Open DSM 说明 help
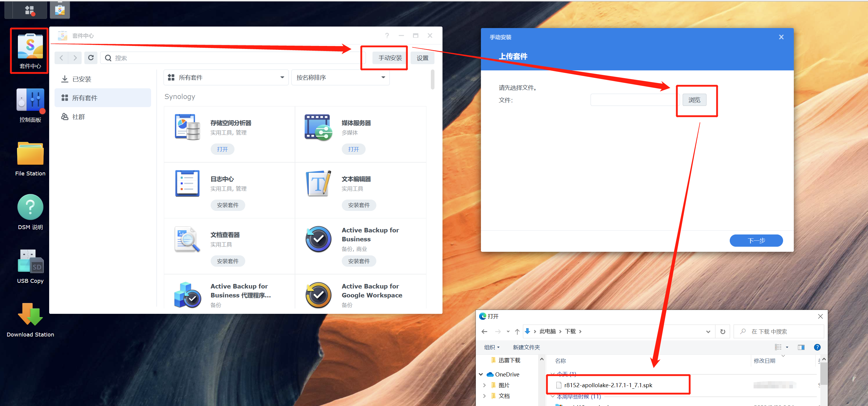The height and width of the screenshot is (406, 868). [30, 207]
